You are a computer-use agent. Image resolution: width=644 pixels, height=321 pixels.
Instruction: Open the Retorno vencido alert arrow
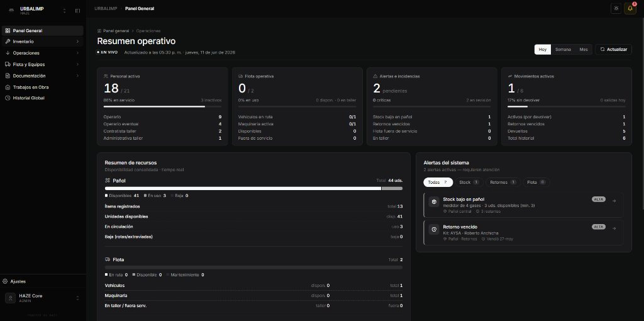point(614,228)
